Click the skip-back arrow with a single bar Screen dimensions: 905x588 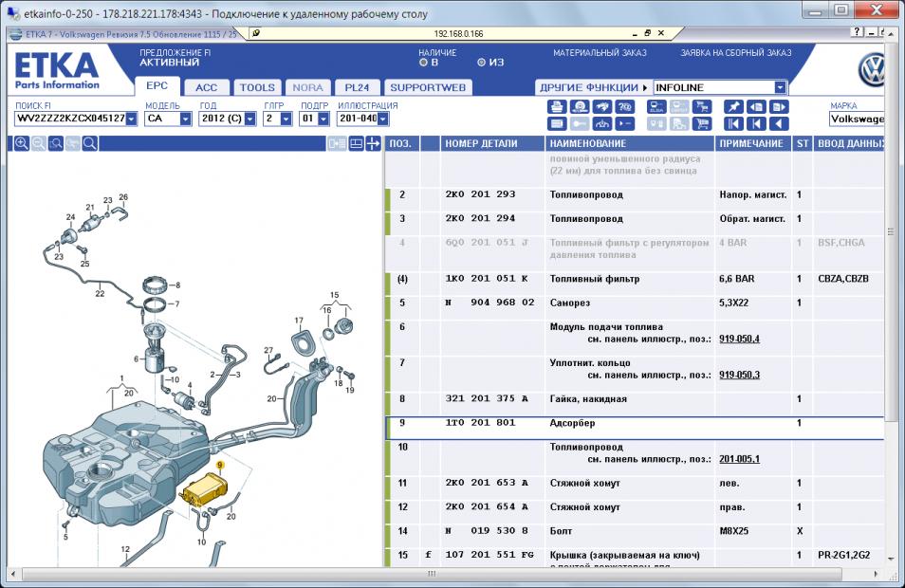click(756, 123)
